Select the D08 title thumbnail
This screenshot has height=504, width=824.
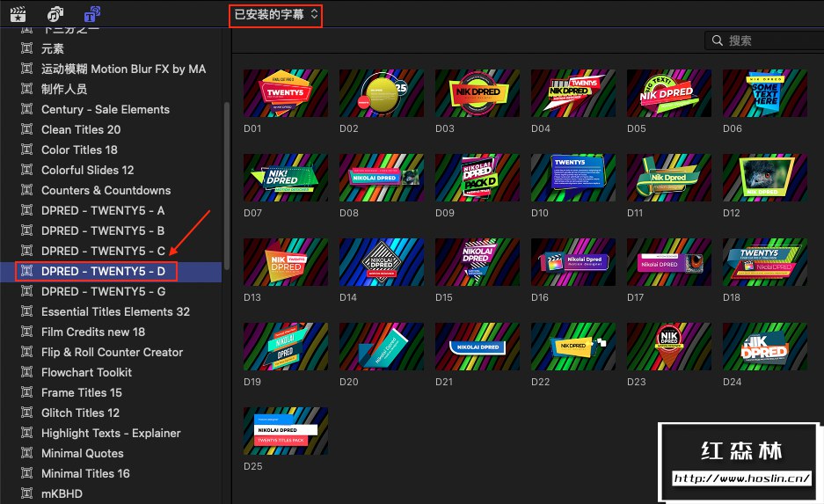click(x=382, y=178)
